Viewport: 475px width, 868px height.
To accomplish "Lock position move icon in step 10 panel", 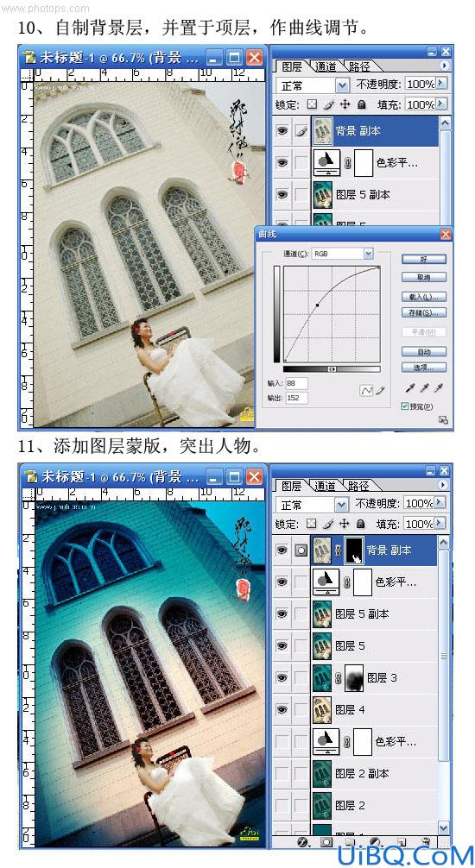I will pyautogui.click(x=345, y=104).
